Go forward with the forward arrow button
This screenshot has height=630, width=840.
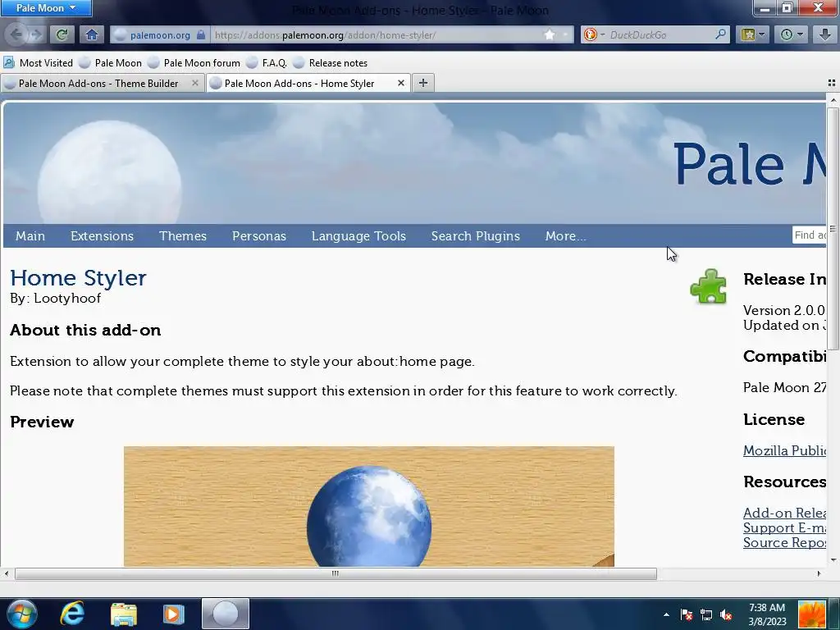pyautogui.click(x=36, y=34)
